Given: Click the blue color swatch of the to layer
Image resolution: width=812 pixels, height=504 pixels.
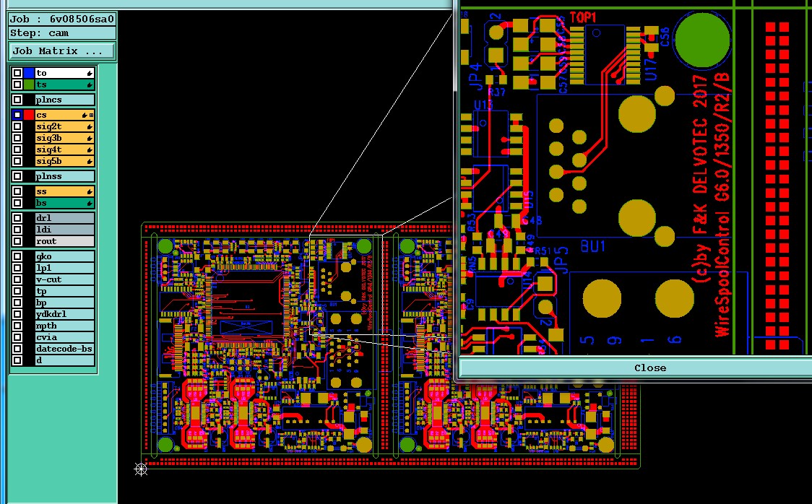Looking at the screenshot, I should [x=29, y=73].
